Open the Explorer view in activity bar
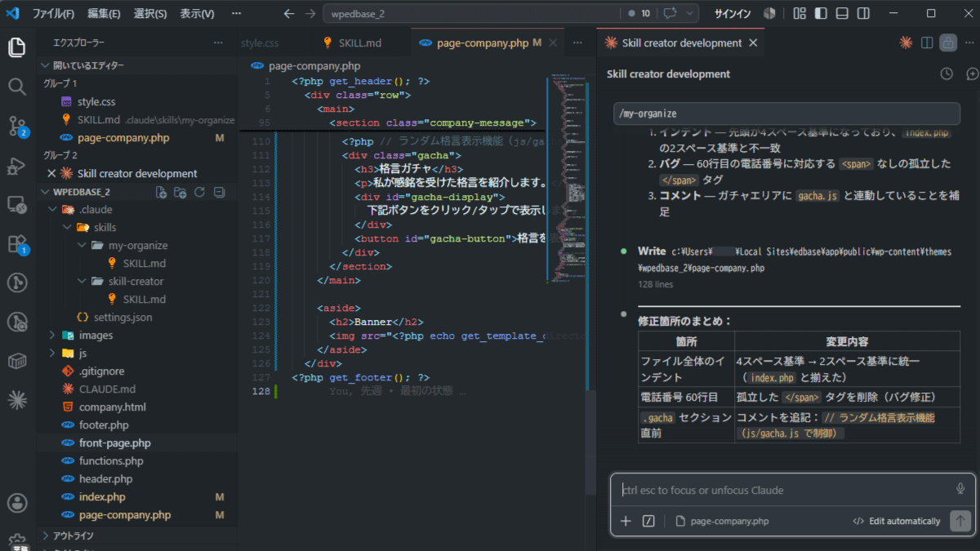980x551 pixels. pos(17,47)
